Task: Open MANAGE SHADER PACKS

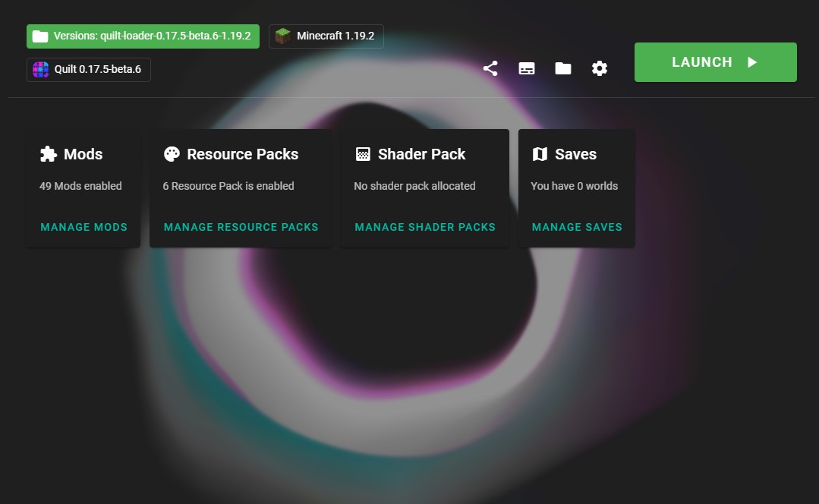Action: point(424,227)
